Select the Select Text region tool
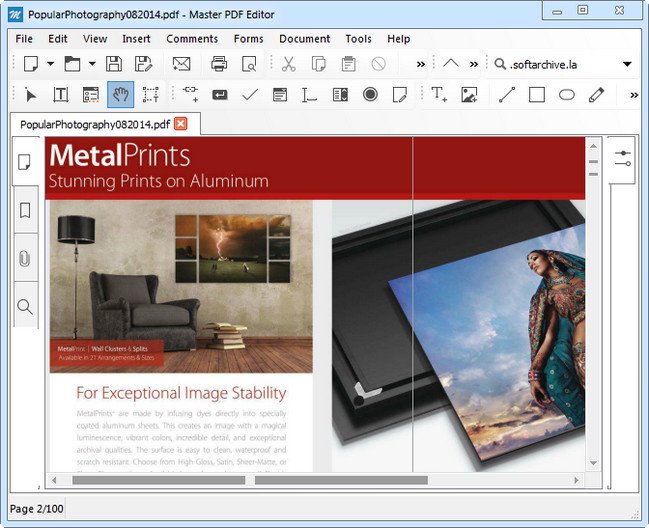The width and height of the screenshot is (649, 528). coord(151,95)
